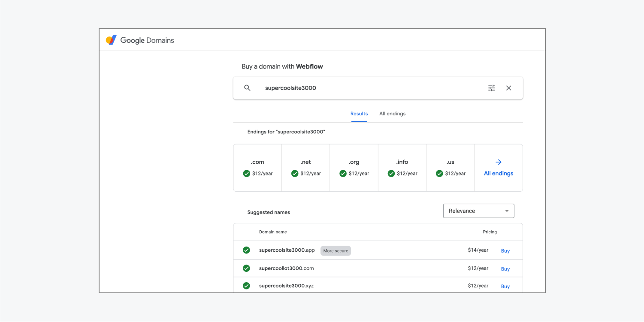Select the .net ending card
644x322 pixels.
tap(305, 168)
